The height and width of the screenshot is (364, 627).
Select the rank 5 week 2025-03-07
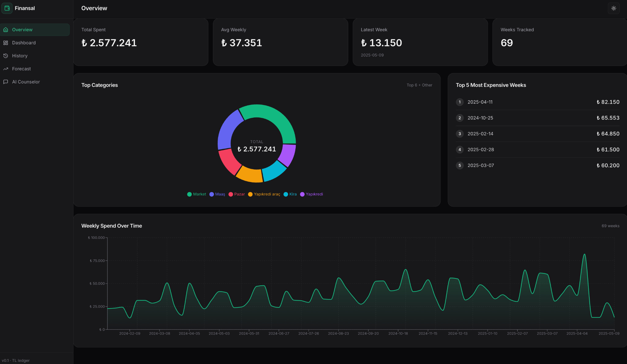click(481, 165)
